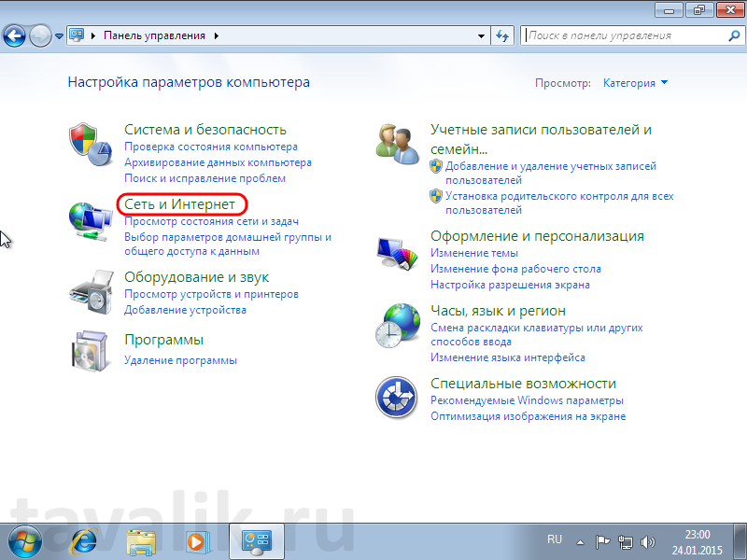Click Выбор параметров домашней группы link
The width and height of the screenshot is (747, 560).
pos(228,245)
